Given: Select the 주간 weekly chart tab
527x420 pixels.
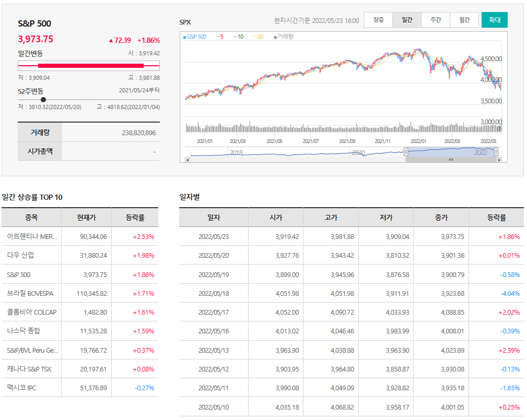Looking at the screenshot, I should click(436, 20).
